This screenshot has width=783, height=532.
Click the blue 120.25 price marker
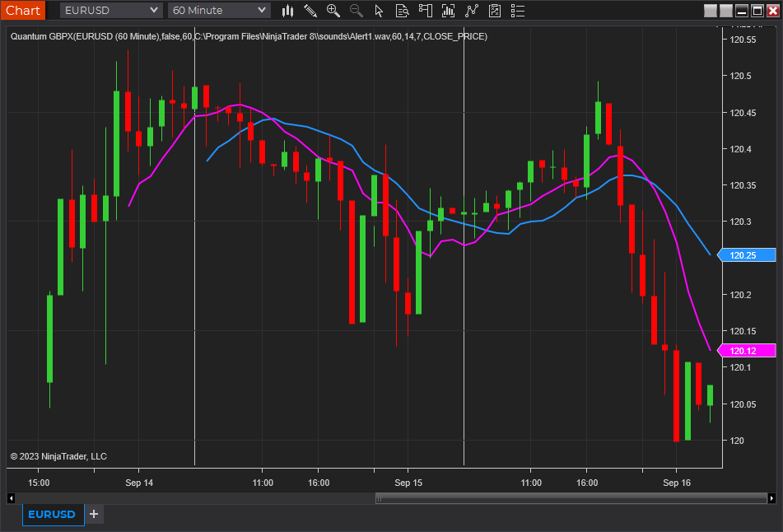(x=747, y=255)
